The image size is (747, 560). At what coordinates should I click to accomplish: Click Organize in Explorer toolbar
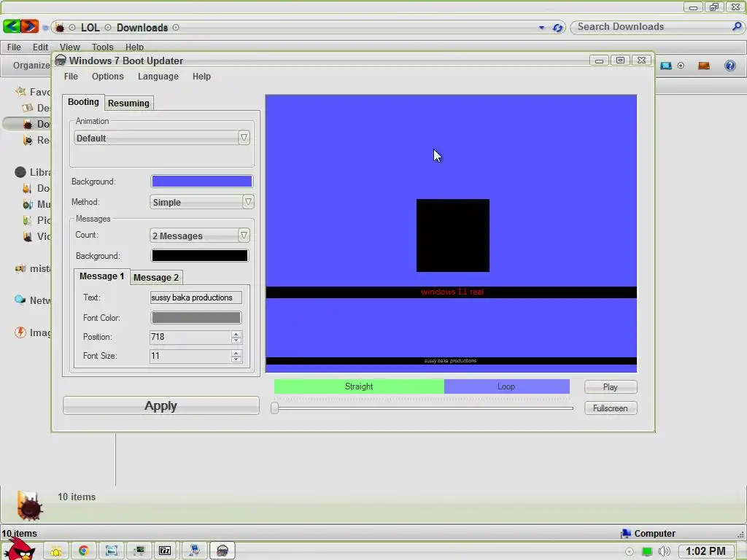point(31,66)
